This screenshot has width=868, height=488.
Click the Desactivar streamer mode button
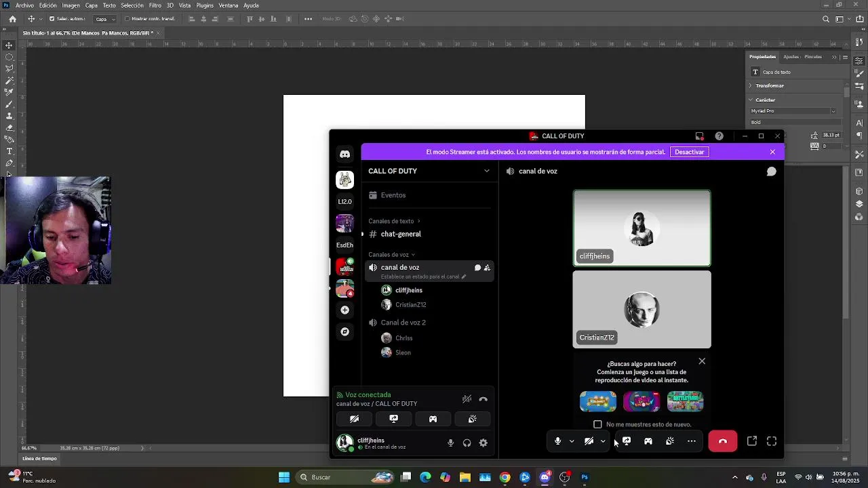tap(689, 152)
